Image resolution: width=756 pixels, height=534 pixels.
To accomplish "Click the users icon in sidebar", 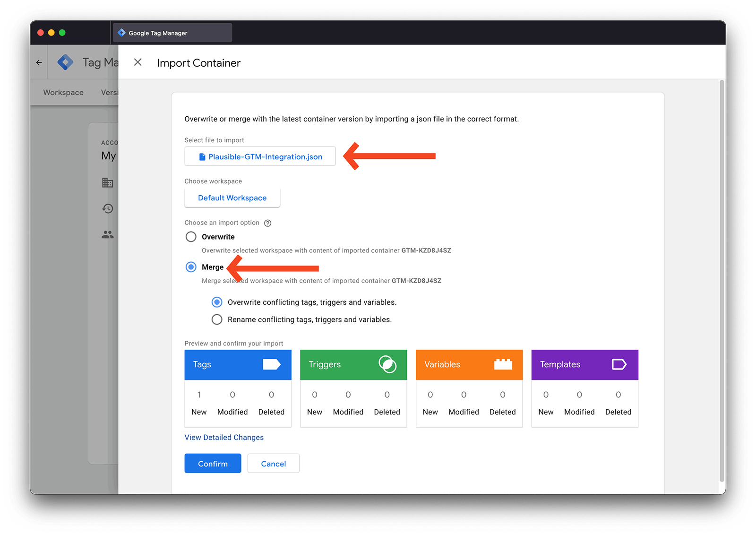I will tap(108, 234).
